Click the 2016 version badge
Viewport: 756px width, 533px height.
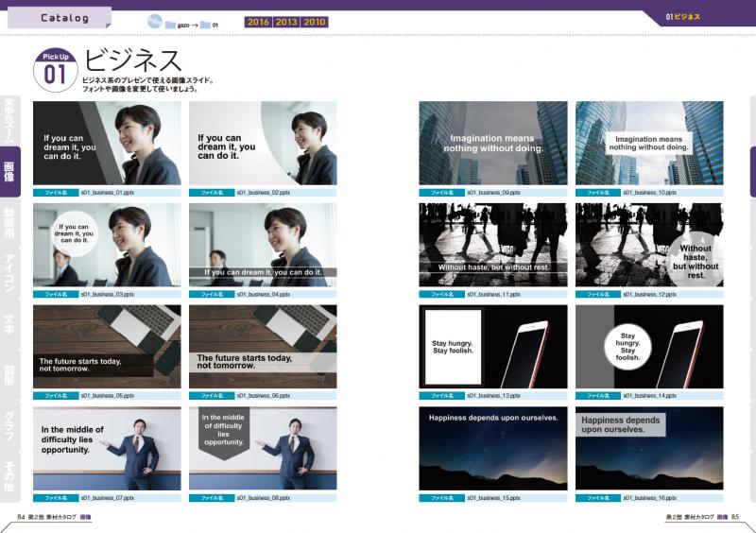258,22
